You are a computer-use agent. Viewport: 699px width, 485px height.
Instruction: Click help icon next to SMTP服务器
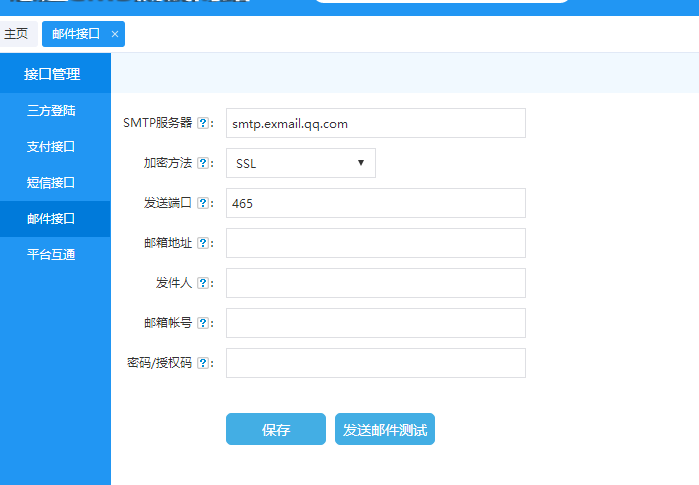(203, 124)
